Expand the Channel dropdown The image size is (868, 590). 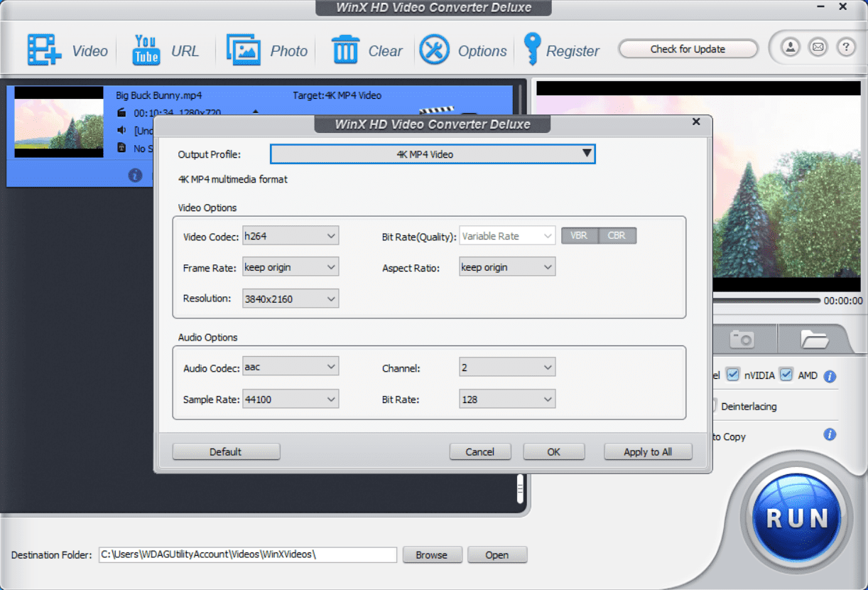(507, 367)
